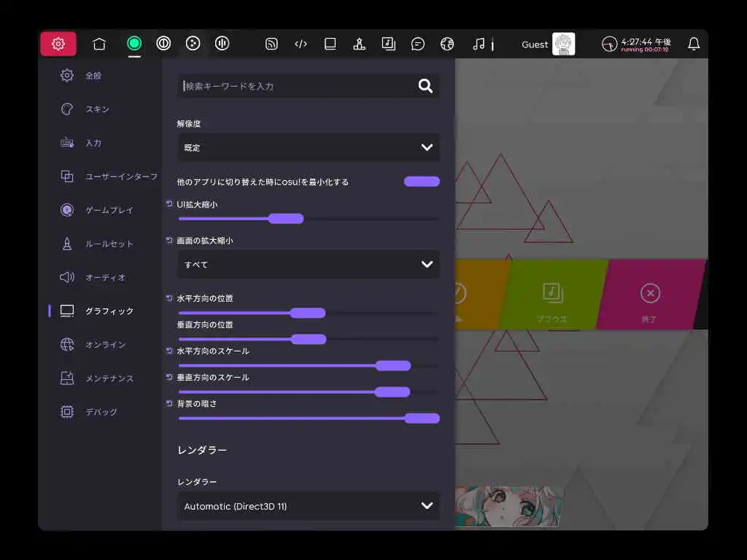Open the notifications bell icon

tap(694, 44)
